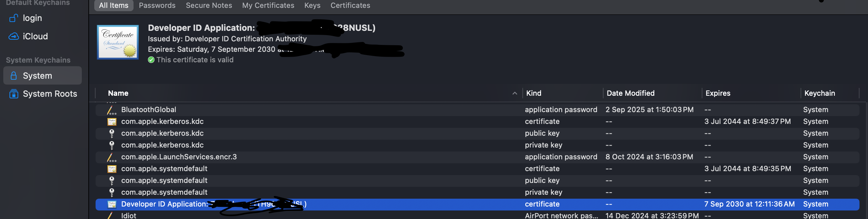This screenshot has width=868, height=219.
Task: Show the Keys category tab
Action: pos(312,5)
